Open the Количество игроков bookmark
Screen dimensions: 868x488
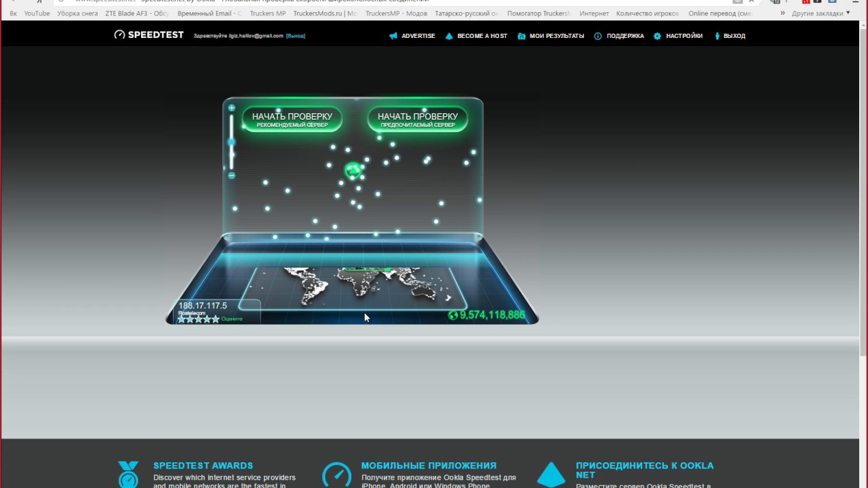pos(648,14)
